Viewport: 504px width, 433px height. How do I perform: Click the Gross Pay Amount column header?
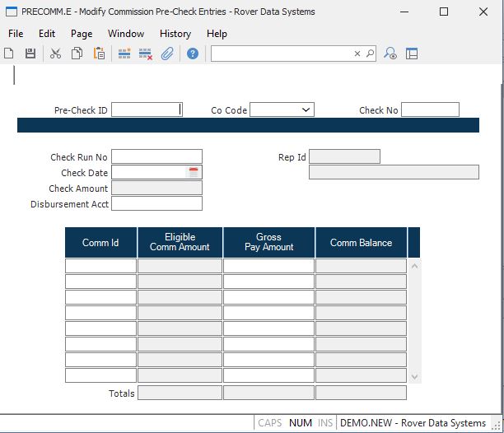pyautogui.click(x=268, y=243)
